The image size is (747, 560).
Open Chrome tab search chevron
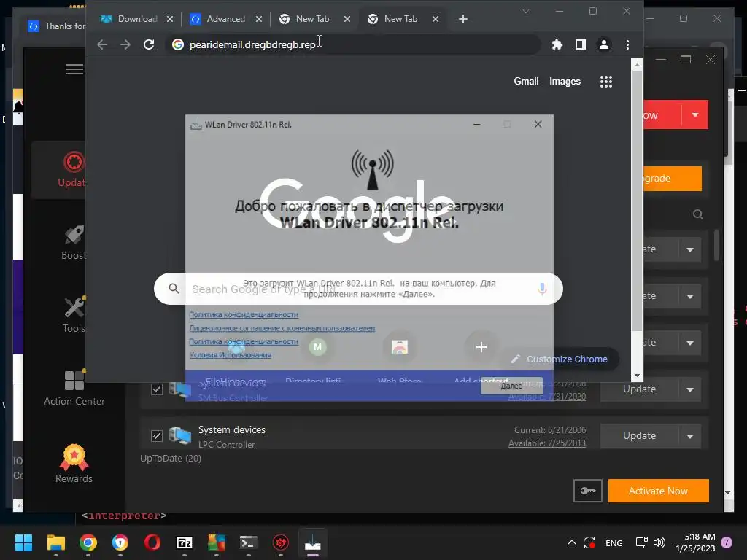(526, 11)
